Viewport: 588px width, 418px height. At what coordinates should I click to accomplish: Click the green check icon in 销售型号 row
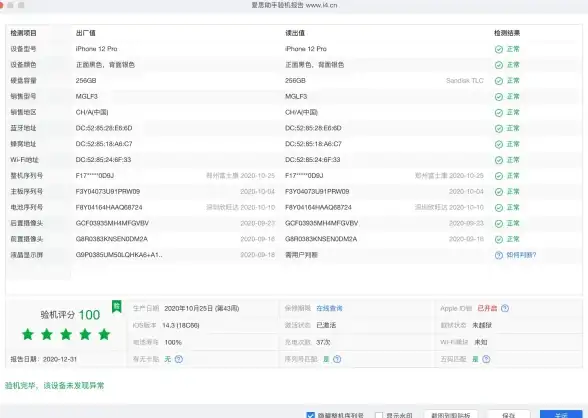[x=498, y=97]
